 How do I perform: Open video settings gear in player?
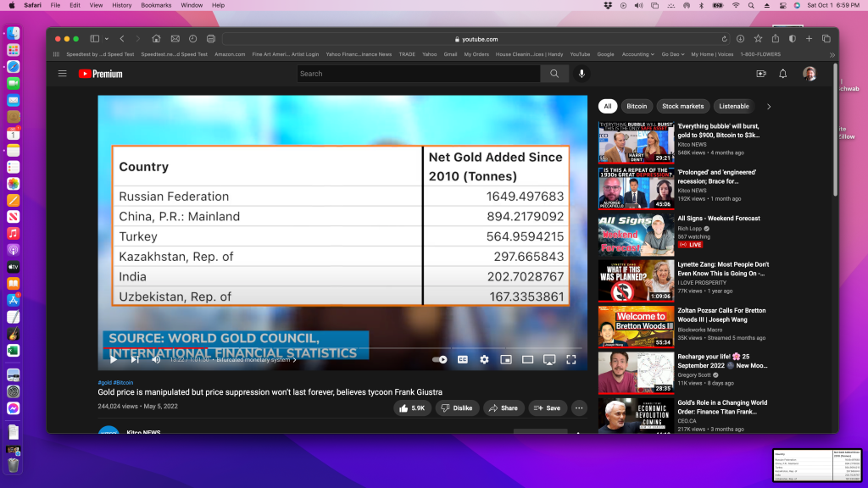484,359
